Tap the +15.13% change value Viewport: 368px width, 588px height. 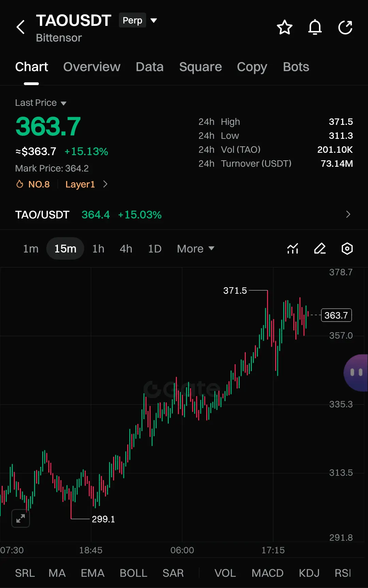tap(86, 151)
